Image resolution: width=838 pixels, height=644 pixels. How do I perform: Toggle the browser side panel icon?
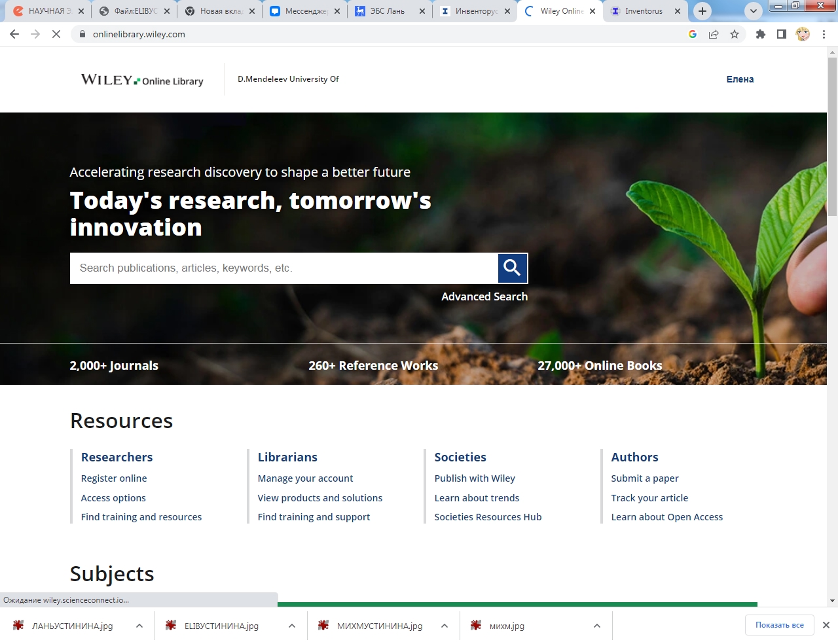click(x=781, y=34)
